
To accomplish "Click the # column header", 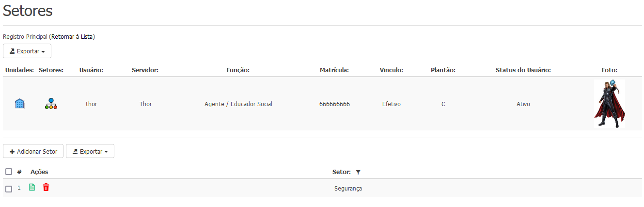I will pos(19,172).
